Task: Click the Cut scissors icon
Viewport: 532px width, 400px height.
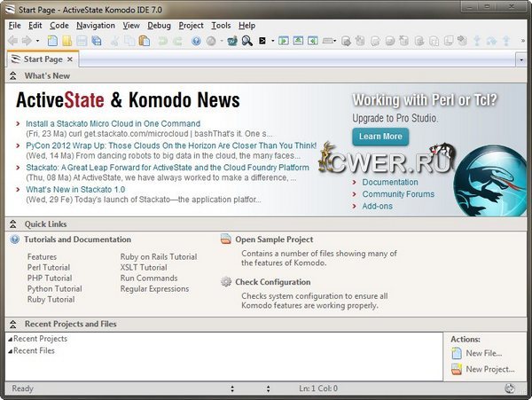Action: [x=114, y=41]
